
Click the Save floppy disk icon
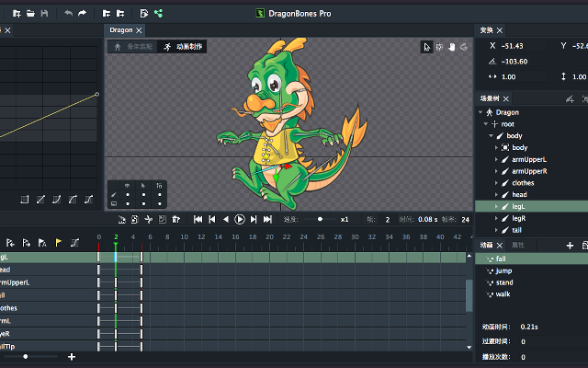[x=44, y=14]
